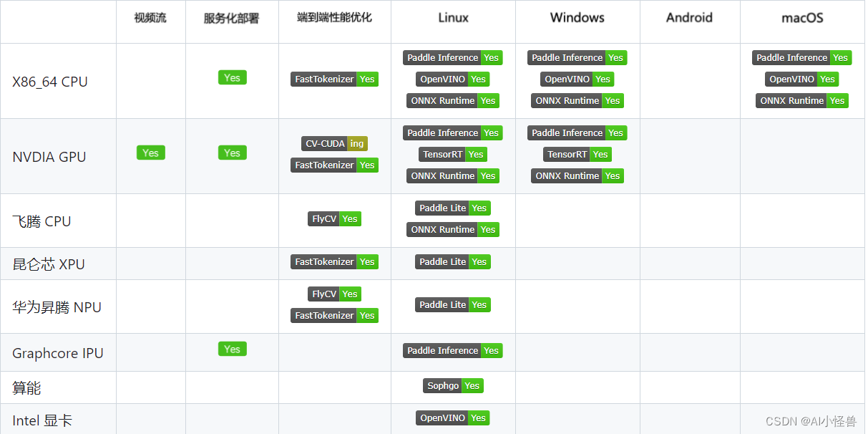Expand the OpenVINO badge for Intel 显卡

pos(452,418)
